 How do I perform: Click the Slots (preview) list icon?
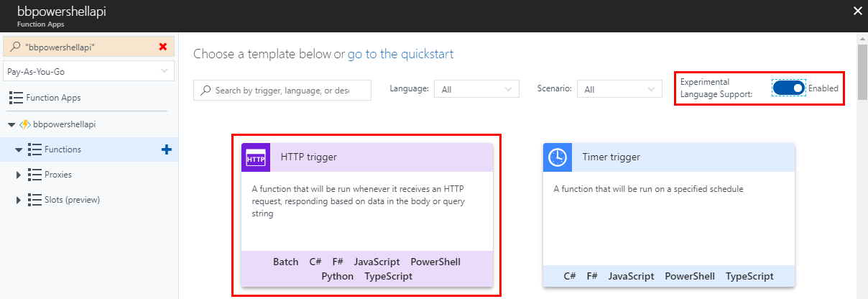34,200
